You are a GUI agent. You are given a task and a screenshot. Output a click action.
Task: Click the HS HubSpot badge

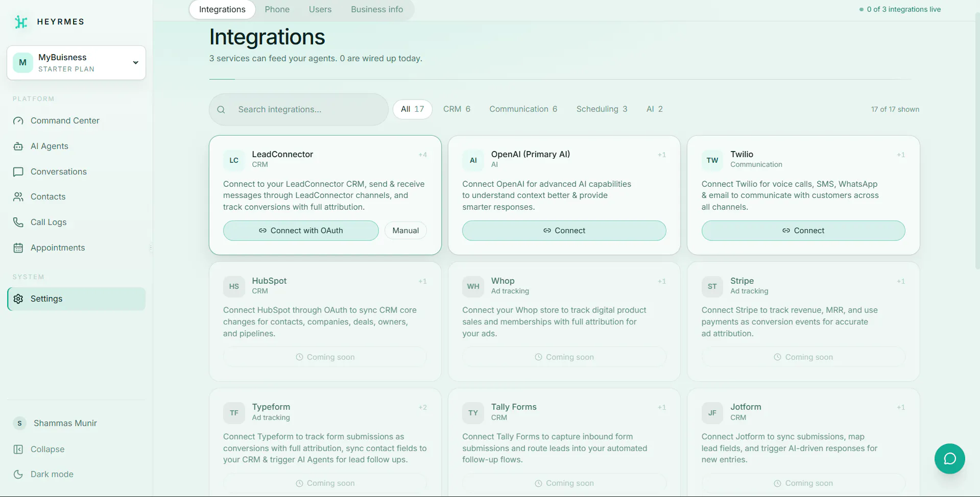[x=234, y=286]
